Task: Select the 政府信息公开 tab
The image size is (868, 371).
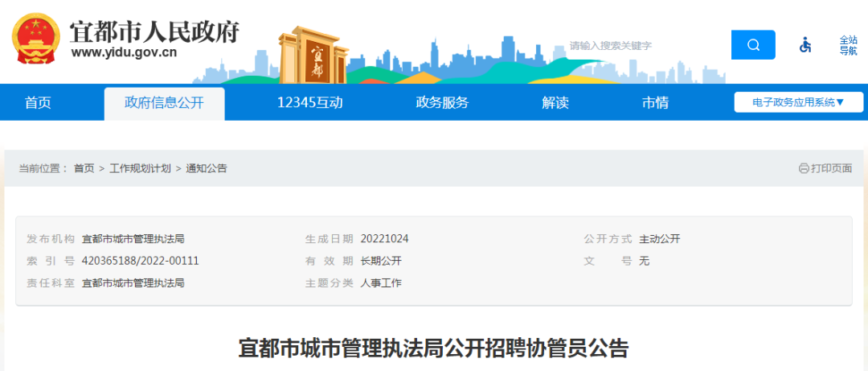Action: (x=164, y=103)
